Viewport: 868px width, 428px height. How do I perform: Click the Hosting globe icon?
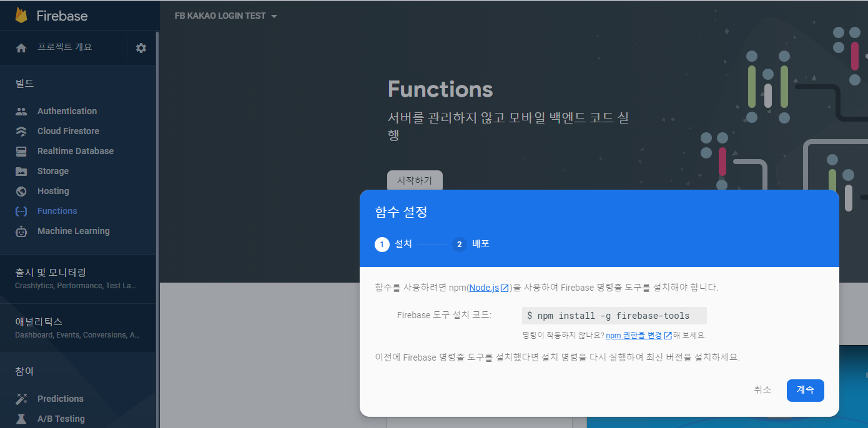click(x=21, y=192)
